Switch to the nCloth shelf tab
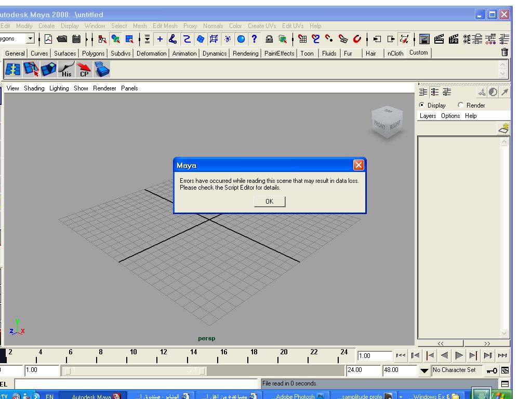 coord(395,54)
